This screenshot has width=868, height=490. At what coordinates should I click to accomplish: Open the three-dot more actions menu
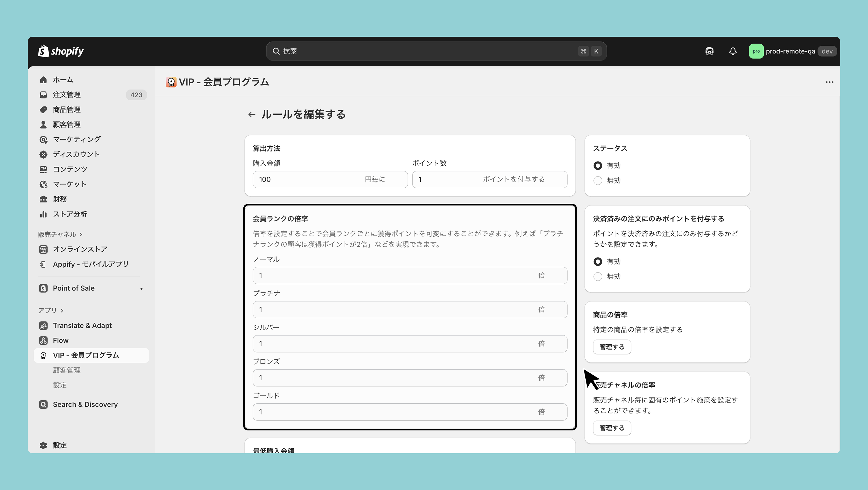[829, 82]
